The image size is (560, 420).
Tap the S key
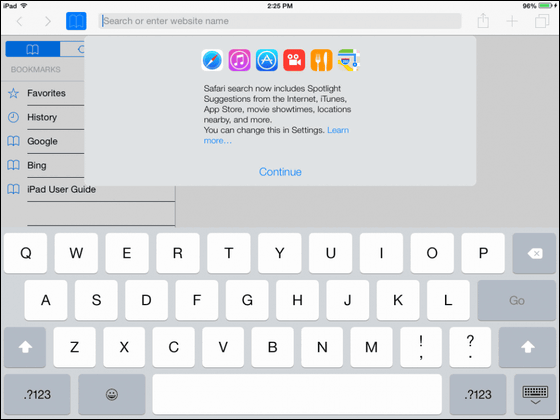click(96, 300)
